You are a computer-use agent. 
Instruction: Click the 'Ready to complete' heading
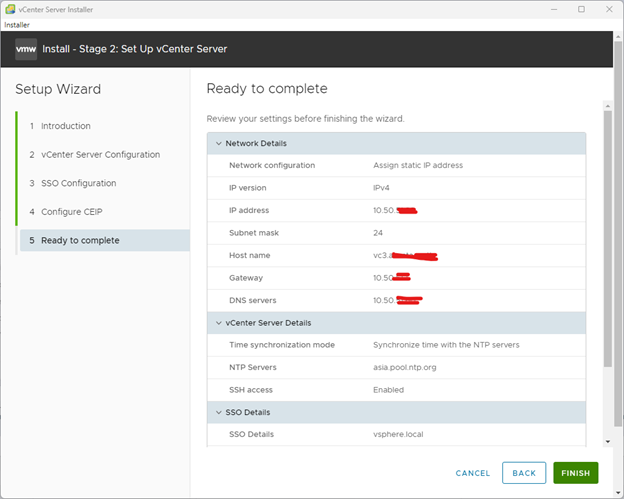pos(267,88)
